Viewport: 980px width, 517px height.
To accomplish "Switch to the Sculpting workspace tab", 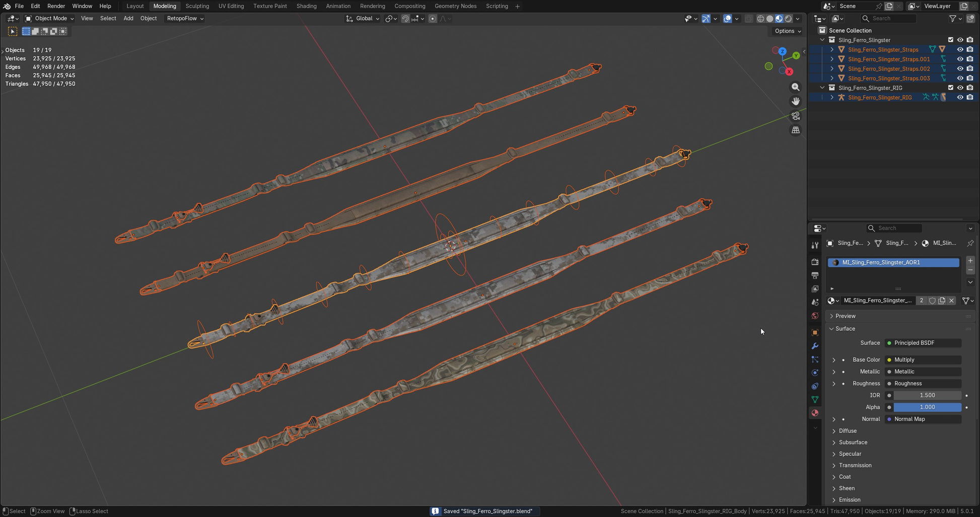I will (197, 6).
